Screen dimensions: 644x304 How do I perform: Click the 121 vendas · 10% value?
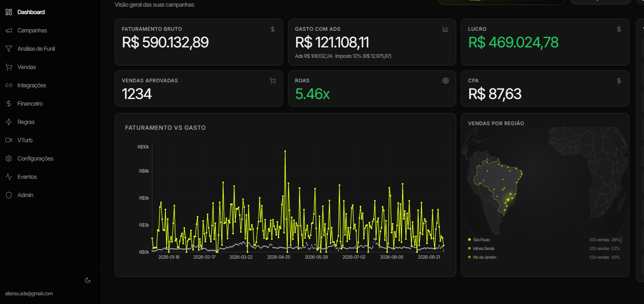[x=604, y=257]
